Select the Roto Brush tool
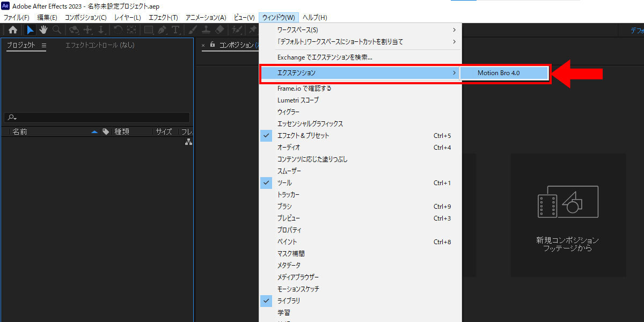This screenshot has width=644, height=322. point(237,30)
